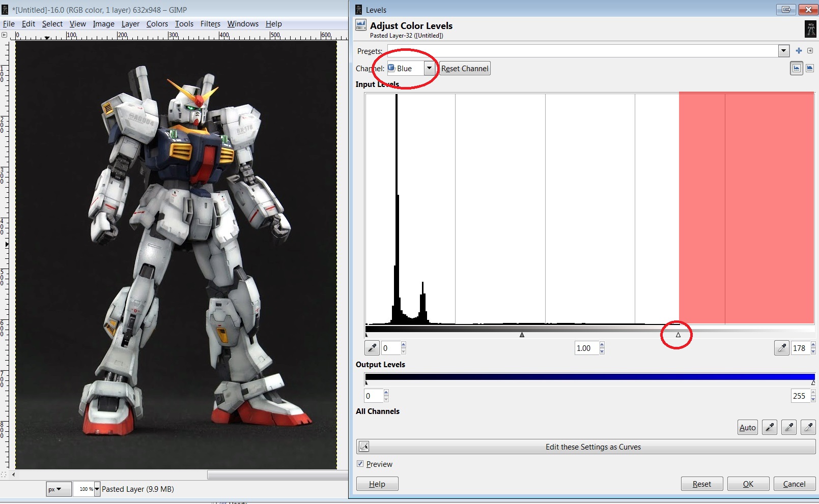Screen dimensions: 819x504
Task: Open the File menu
Action: pos(9,24)
